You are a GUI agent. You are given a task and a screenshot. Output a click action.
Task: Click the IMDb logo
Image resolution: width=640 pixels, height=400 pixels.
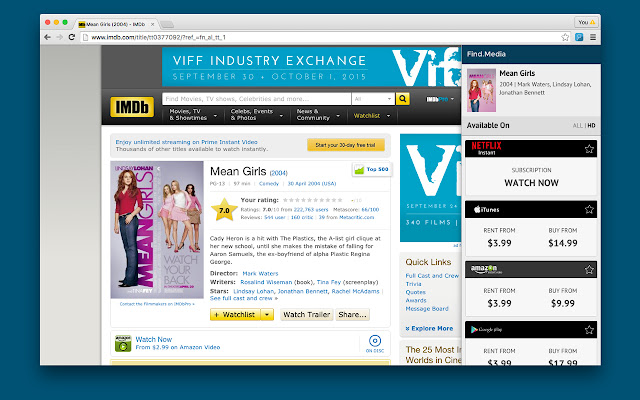click(132, 107)
